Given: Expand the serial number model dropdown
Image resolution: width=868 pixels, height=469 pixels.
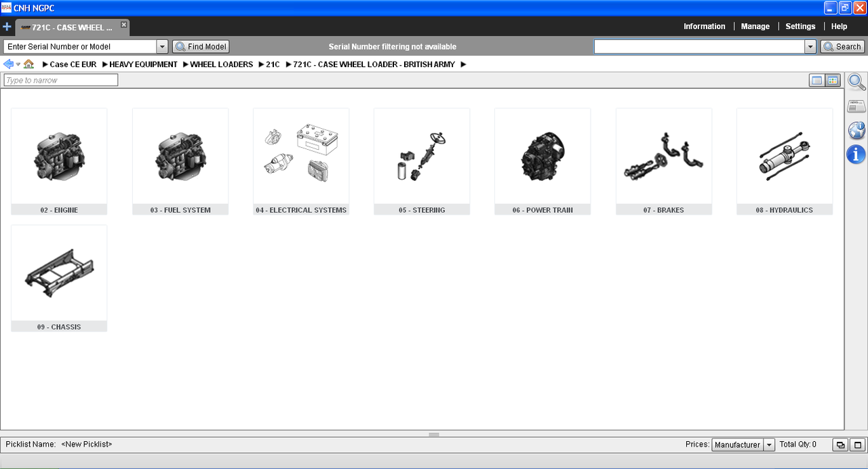Looking at the screenshot, I should (162, 47).
